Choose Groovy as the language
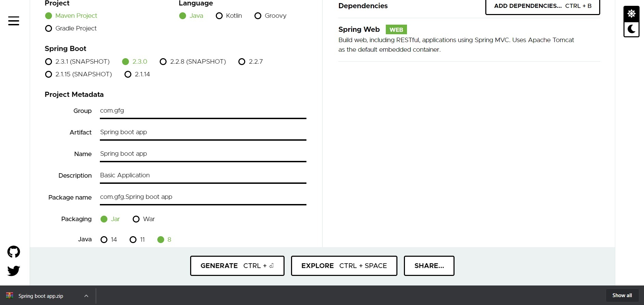The width and height of the screenshot is (644, 305). (x=271, y=16)
